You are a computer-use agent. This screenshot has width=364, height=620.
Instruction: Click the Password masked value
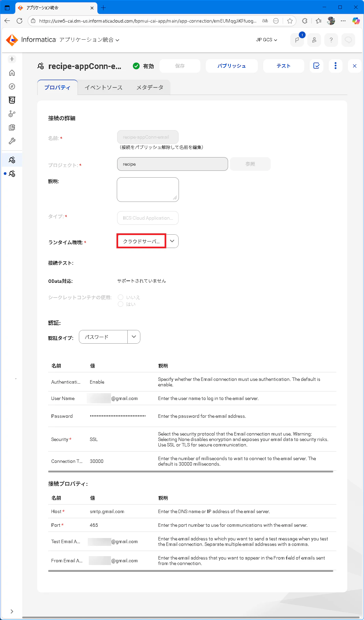pyautogui.click(x=118, y=416)
